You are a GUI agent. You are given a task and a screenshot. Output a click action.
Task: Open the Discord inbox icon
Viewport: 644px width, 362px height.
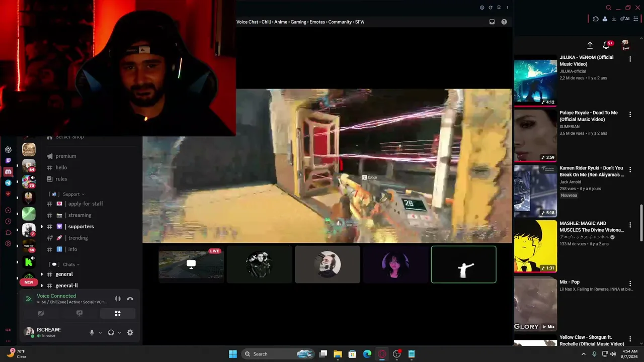[x=492, y=22]
